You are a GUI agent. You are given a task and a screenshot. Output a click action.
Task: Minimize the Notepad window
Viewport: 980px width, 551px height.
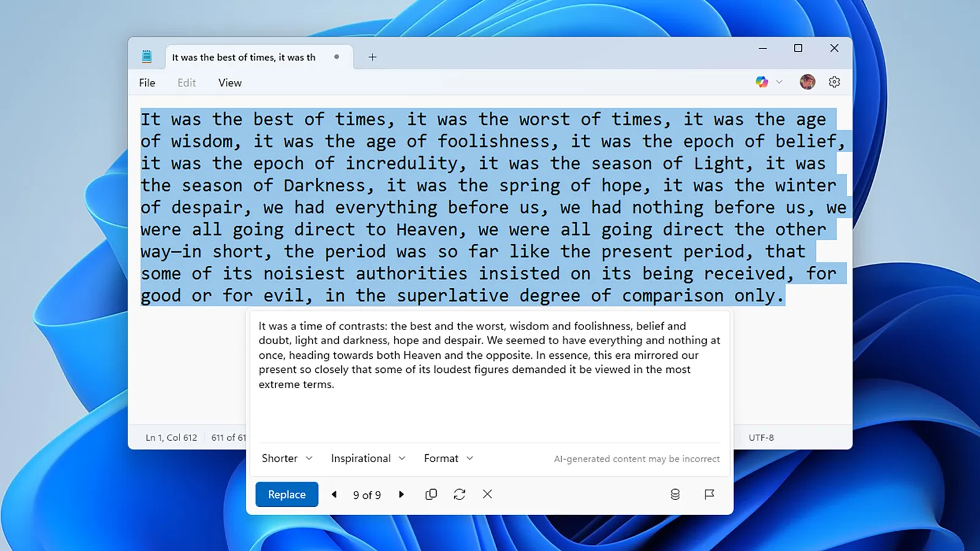pyautogui.click(x=763, y=48)
